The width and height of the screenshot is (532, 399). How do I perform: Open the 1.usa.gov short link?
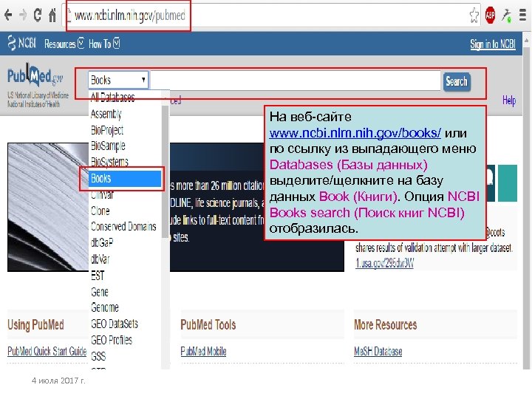click(384, 263)
